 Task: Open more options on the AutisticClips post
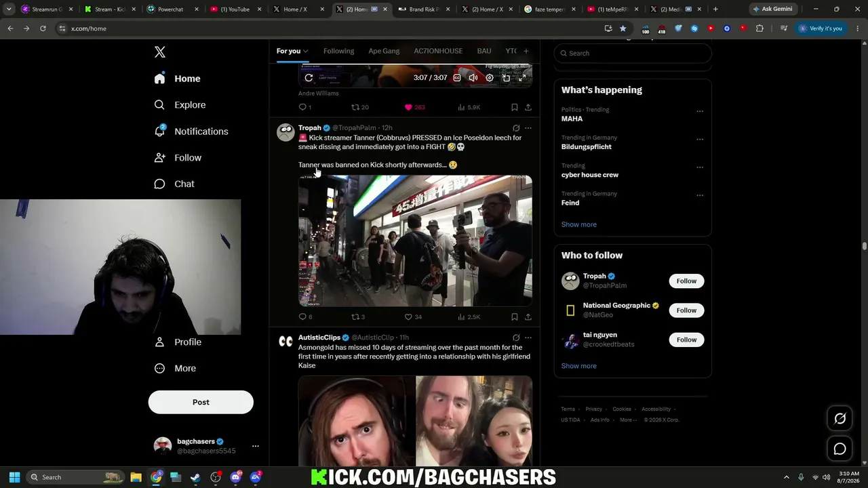coord(528,338)
